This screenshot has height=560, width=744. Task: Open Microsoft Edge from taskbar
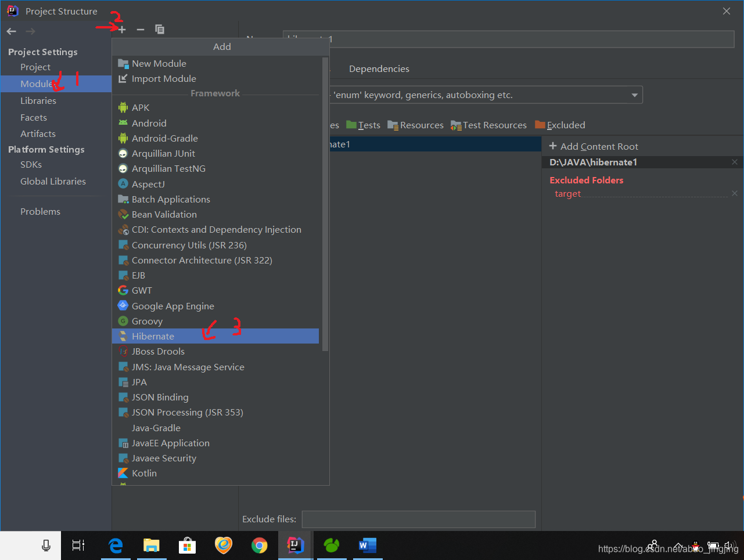[x=116, y=545]
